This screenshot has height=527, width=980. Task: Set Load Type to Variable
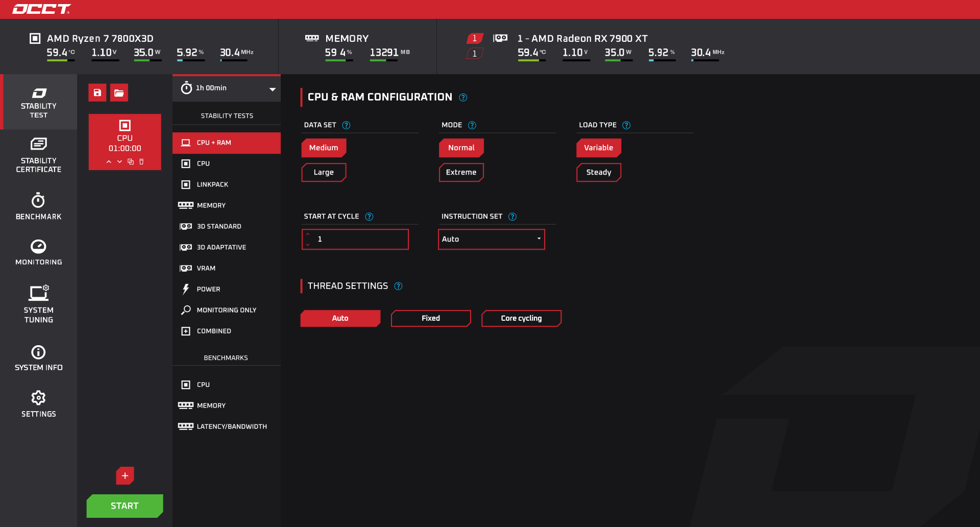[599, 148]
